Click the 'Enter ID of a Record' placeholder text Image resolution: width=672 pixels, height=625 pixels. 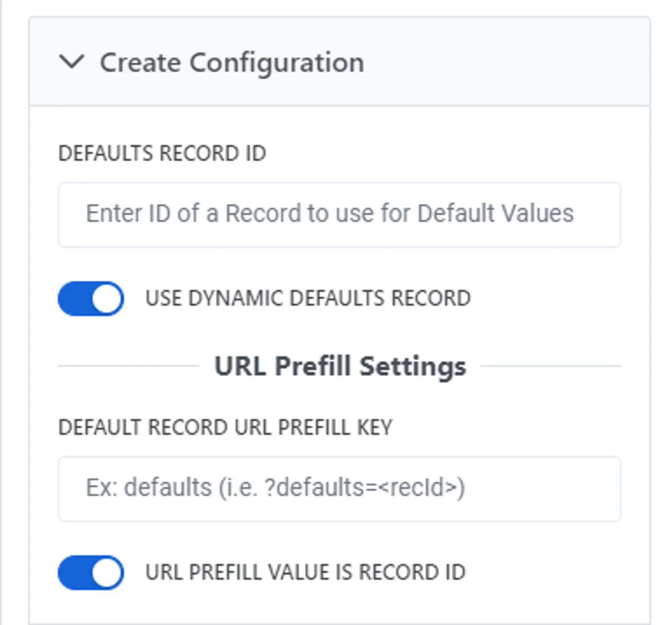(x=330, y=213)
